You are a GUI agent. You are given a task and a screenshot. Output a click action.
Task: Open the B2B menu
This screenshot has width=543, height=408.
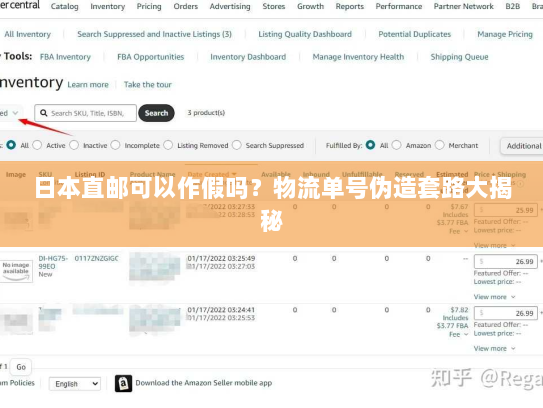(513, 7)
